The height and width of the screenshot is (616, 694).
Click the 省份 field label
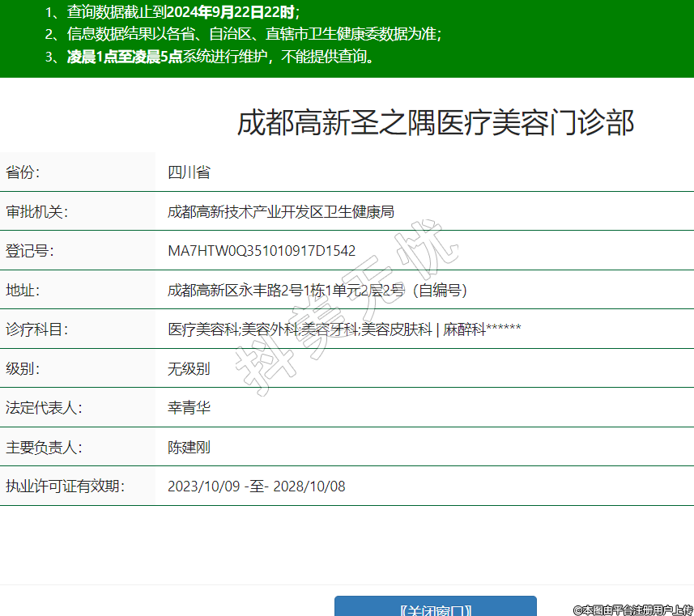23,172
